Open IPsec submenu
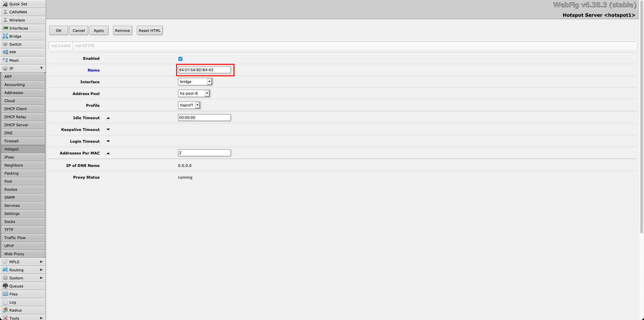 click(23, 157)
